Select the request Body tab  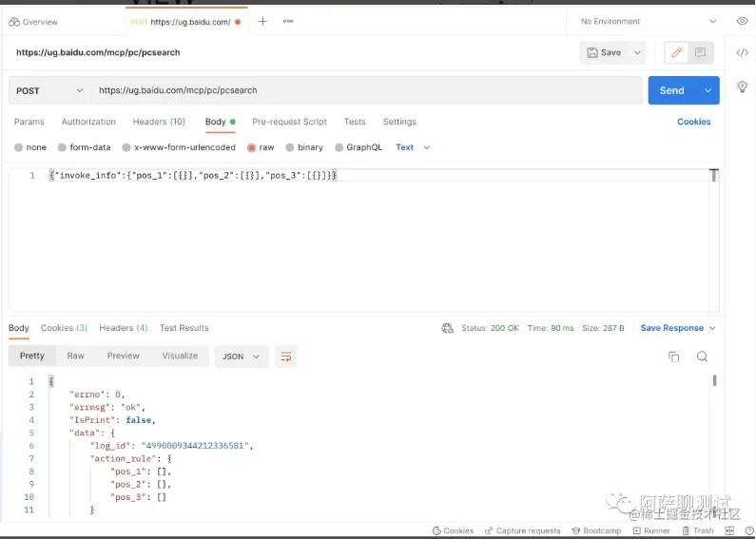click(x=220, y=122)
